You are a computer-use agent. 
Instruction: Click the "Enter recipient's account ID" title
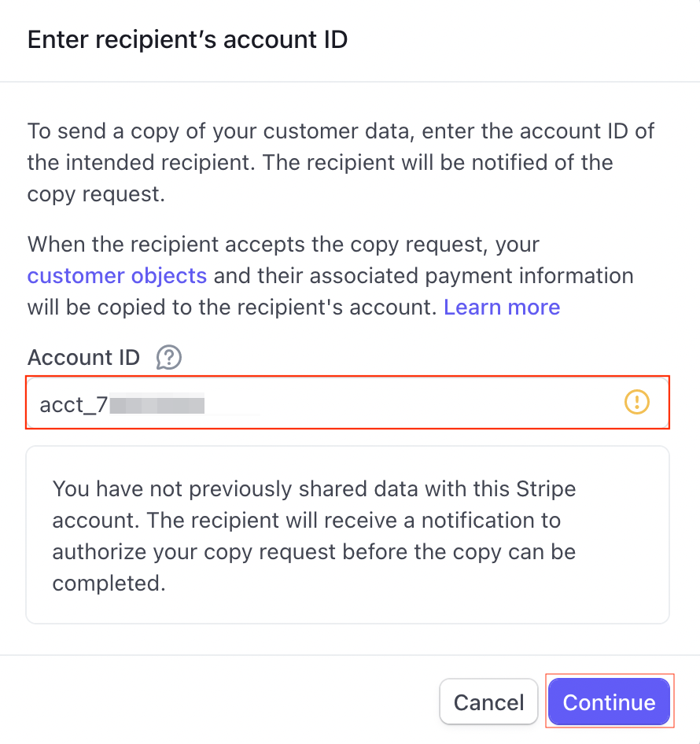pyautogui.click(x=187, y=39)
